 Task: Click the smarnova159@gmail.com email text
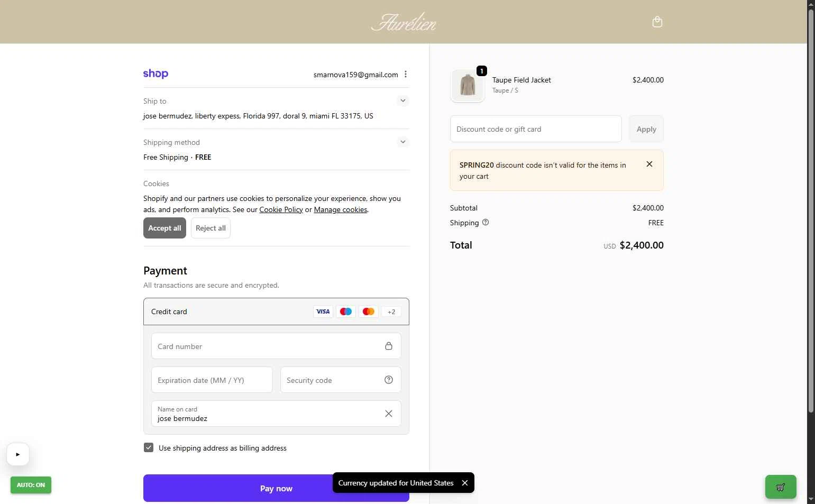tap(355, 75)
